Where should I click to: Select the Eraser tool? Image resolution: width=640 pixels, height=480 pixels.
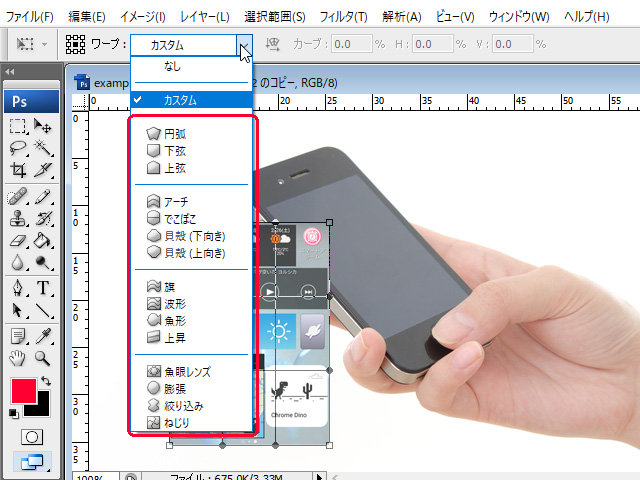coord(18,240)
